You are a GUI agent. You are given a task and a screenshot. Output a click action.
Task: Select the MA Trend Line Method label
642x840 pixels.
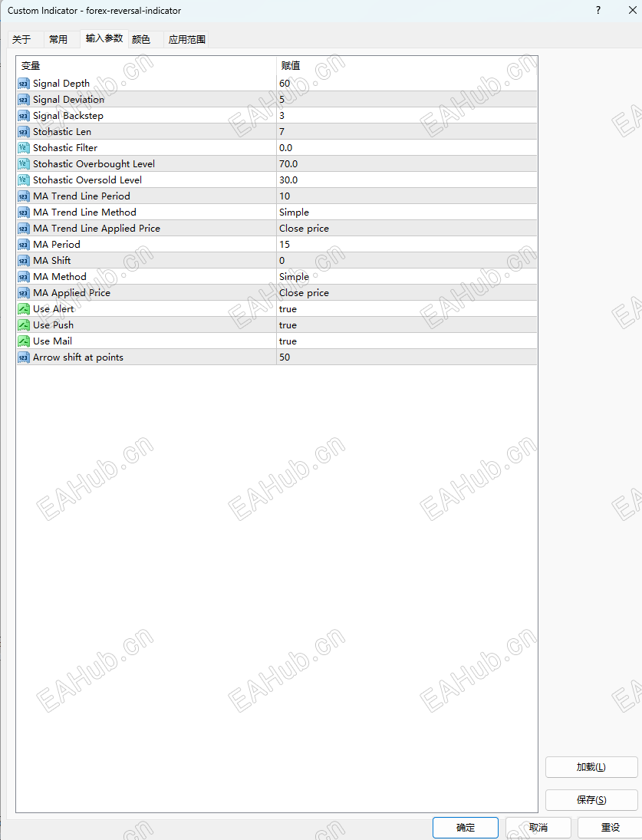point(84,212)
